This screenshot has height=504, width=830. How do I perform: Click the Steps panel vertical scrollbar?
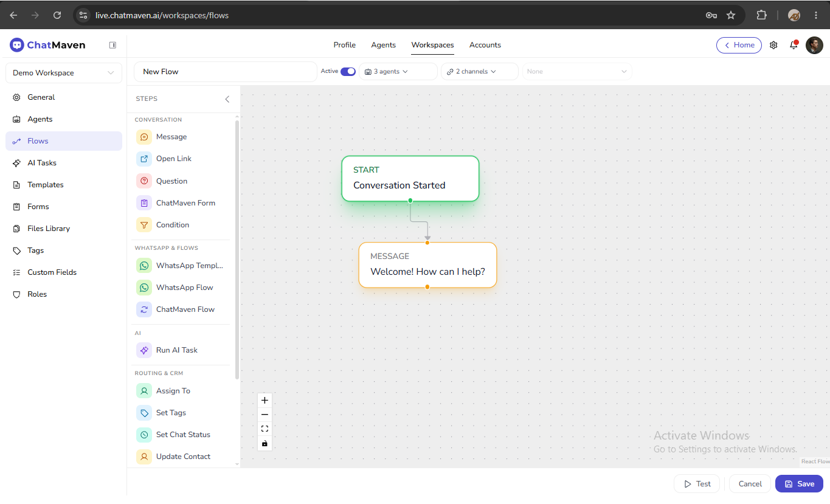click(x=237, y=249)
